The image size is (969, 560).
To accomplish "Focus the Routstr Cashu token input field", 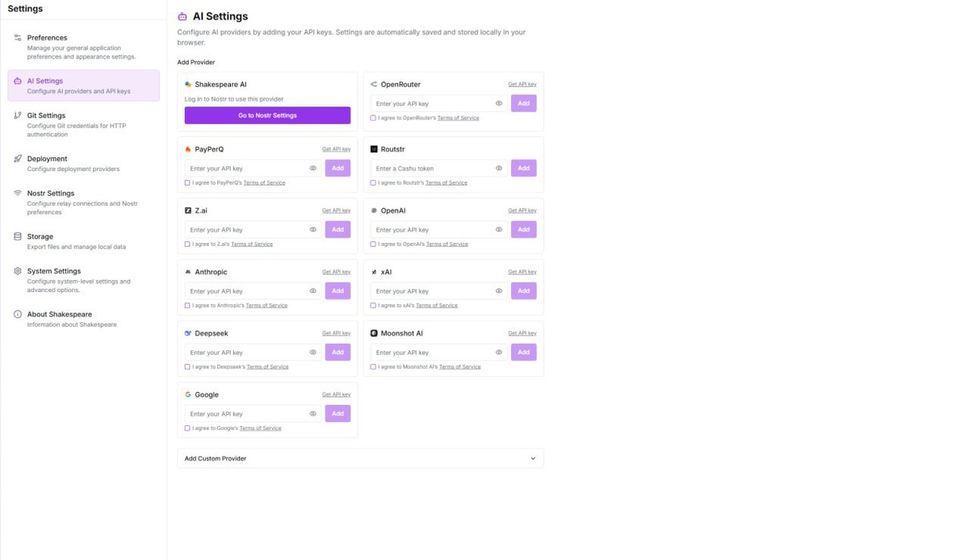I will click(433, 168).
